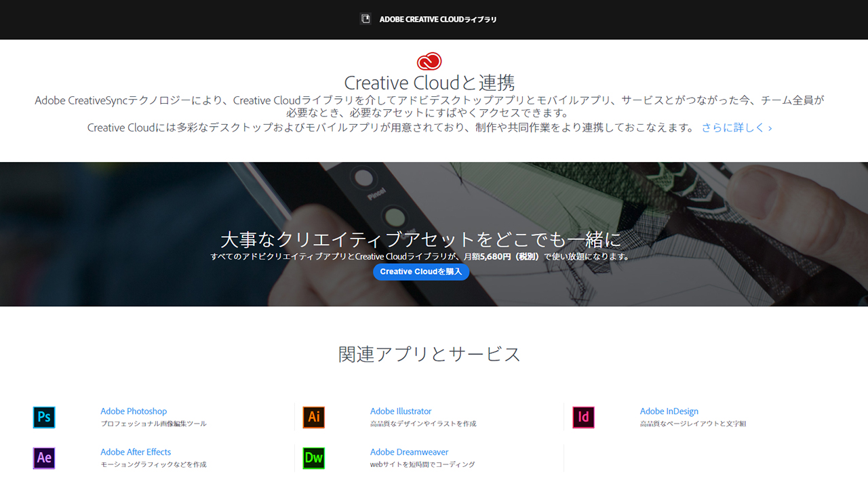Screen dimensions: 868x488
Task: Click the Creative Cloud library icon in header
Action: tap(366, 19)
